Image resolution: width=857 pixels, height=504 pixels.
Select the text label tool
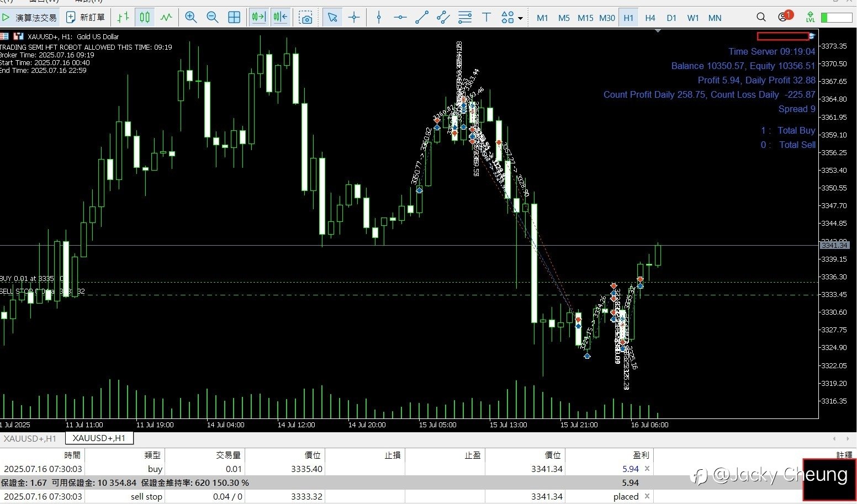[486, 18]
